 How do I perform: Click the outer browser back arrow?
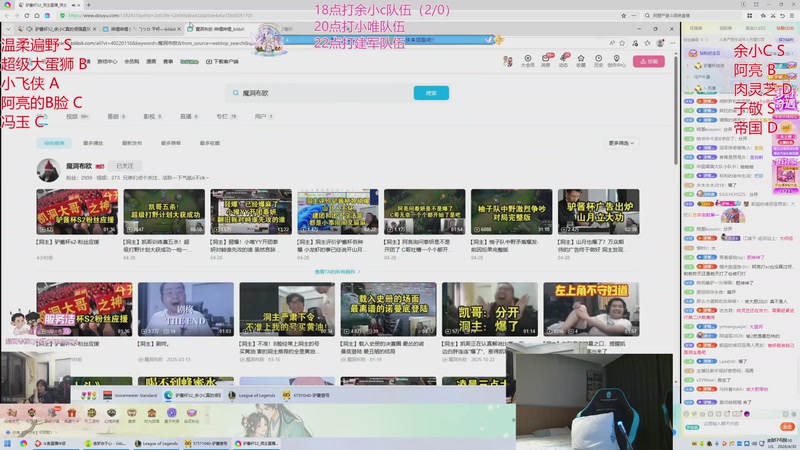point(6,16)
